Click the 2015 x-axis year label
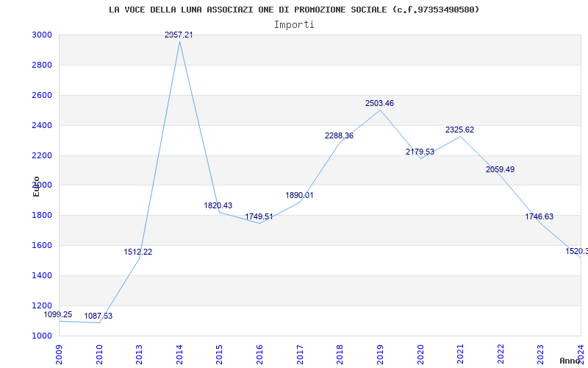 point(220,355)
